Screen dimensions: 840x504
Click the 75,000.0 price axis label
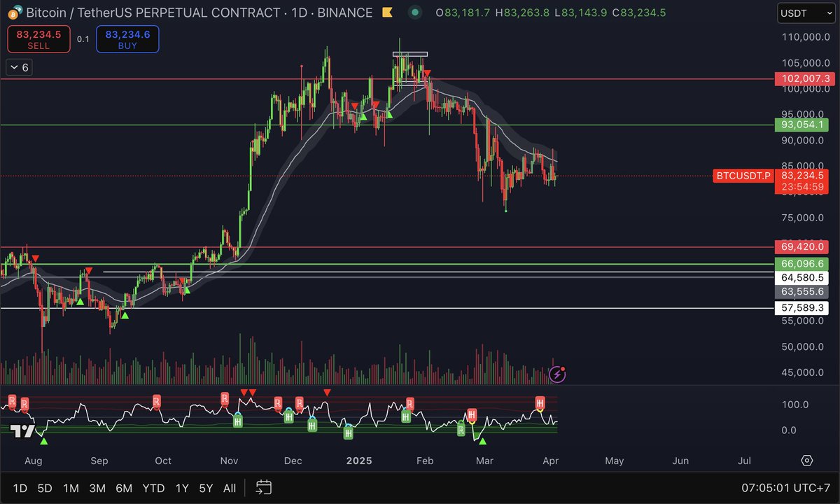[804, 218]
